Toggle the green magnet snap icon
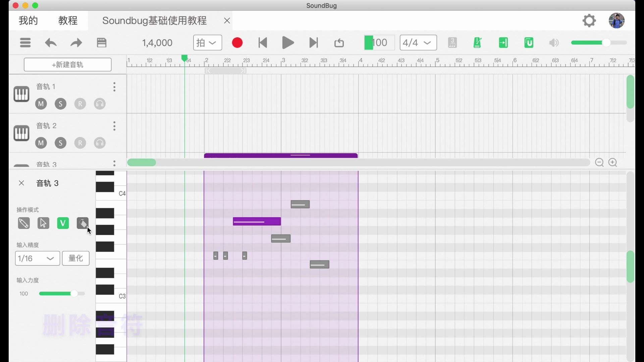This screenshot has height=362, width=644. coord(529,43)
